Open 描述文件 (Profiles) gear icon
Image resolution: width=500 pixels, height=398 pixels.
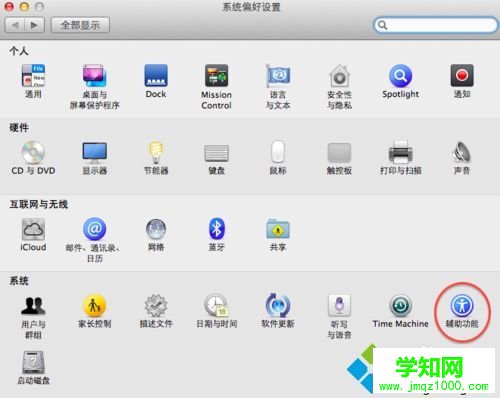point(156,306)
